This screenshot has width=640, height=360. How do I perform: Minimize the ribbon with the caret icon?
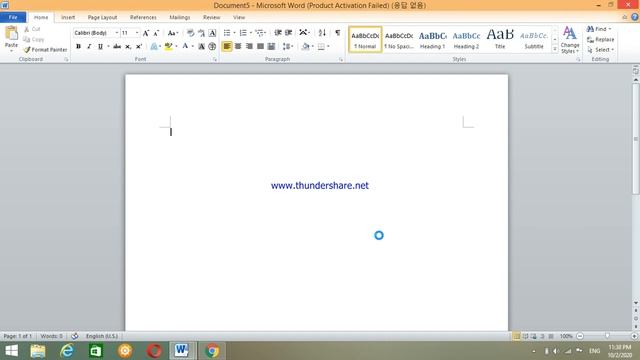pos(624,17)
